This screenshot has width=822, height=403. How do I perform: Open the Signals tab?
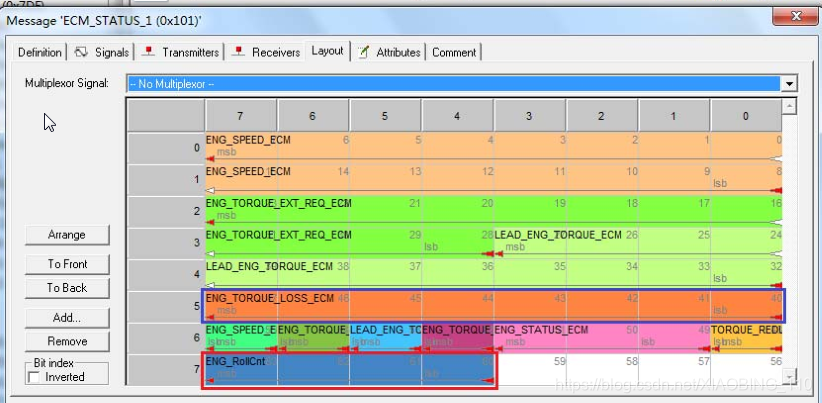pos(102,52)
